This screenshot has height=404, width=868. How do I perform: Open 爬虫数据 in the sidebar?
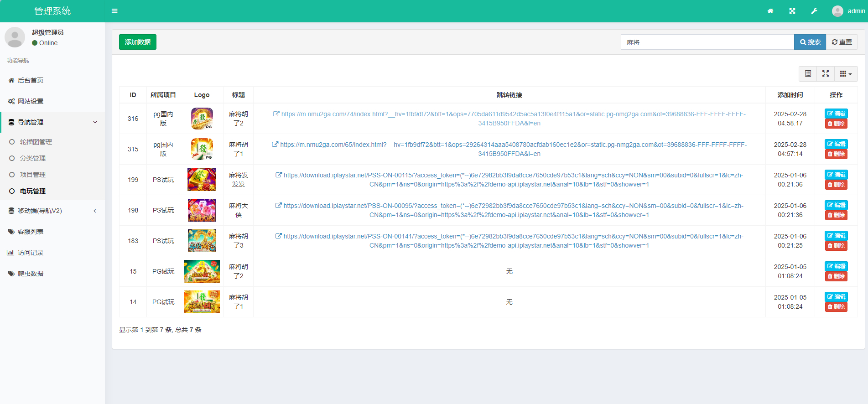click(30, 274)
